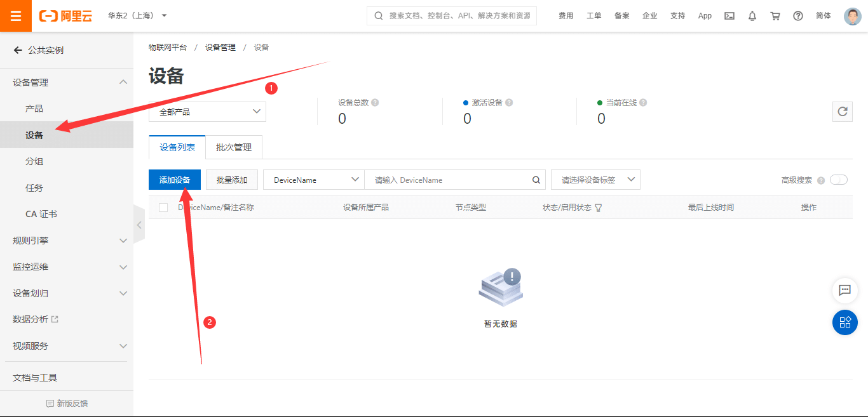Click the console terminal icon in top bar
Viewport: 868px width, 417px height.
[x=729, y=15]
